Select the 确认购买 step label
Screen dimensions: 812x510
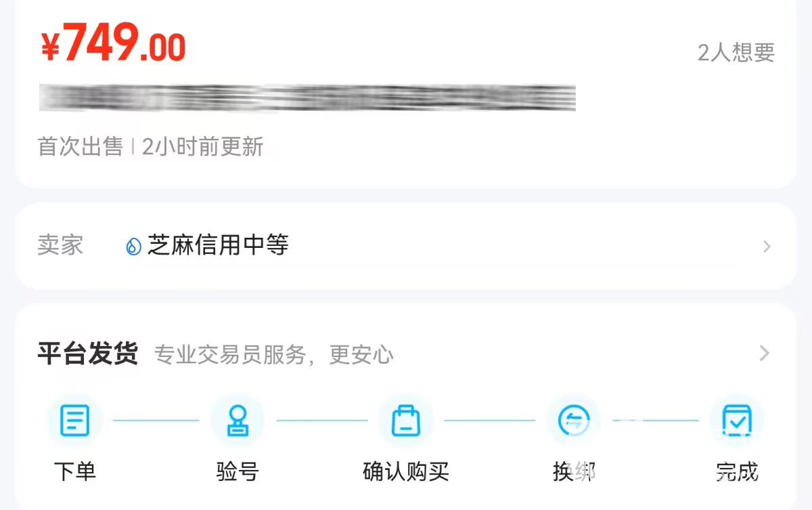click(x=406, y=471)
